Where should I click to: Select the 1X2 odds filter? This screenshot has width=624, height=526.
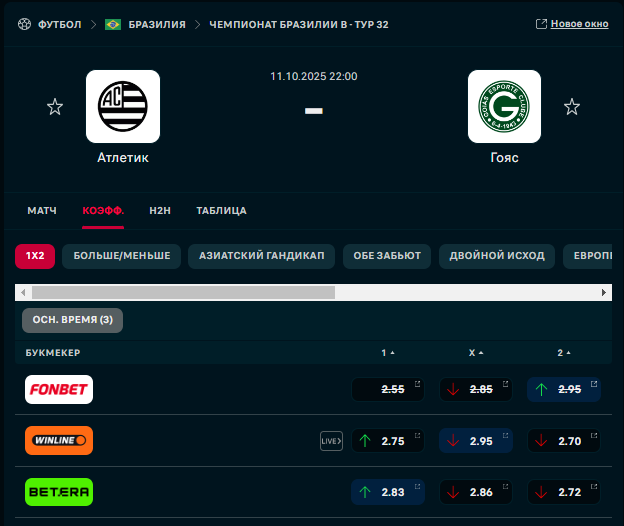click(x=35, y=256)
